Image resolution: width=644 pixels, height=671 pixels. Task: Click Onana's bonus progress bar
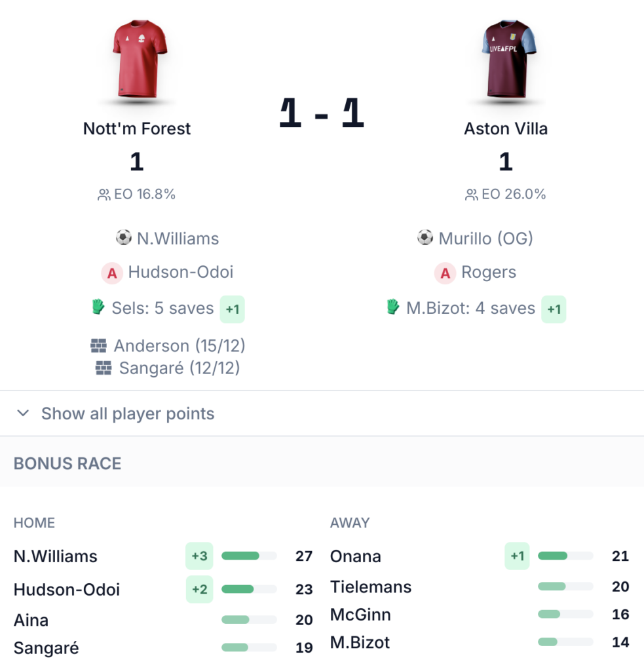tap(565, 556)
